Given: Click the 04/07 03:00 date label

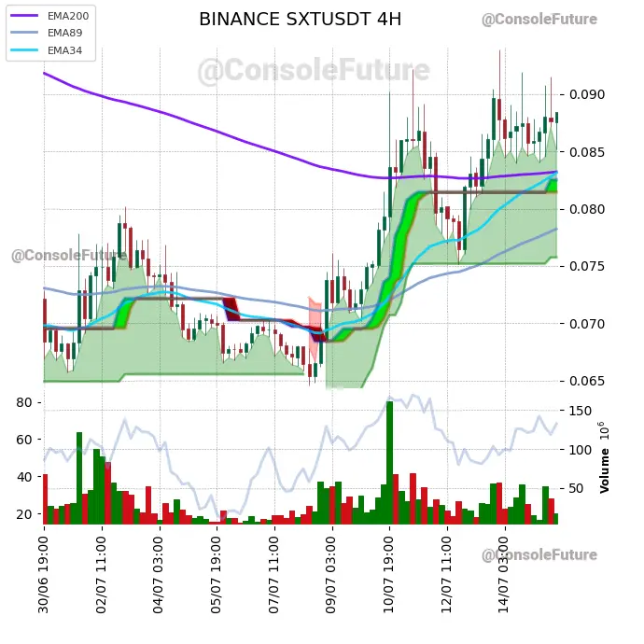Looking at the screenshot, I should [159, 575].
